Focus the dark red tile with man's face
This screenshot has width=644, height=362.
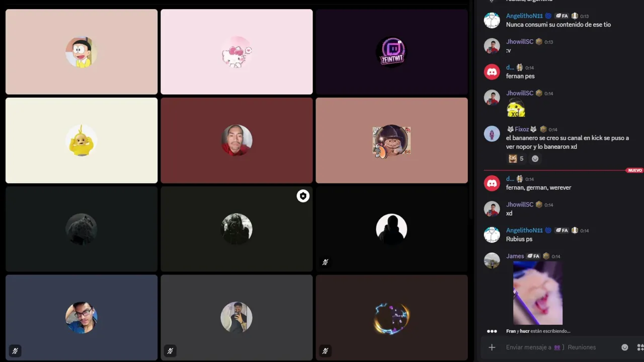tap(236, 140)
